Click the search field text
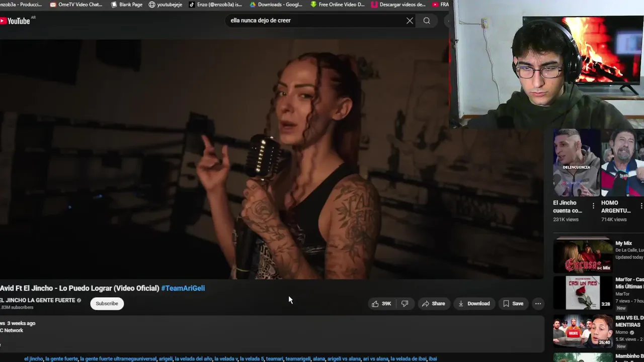Viewport: 644px width, 362px height. [x=261, y=21]
